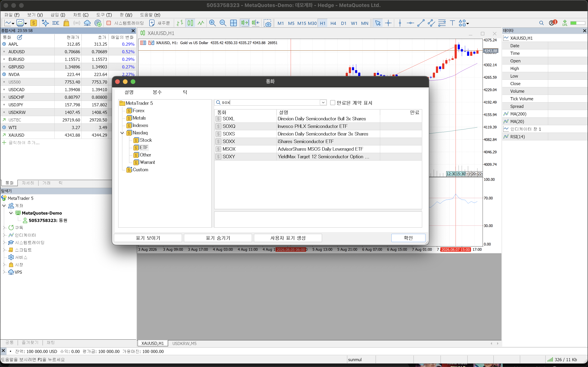Image resolution: width=588 pixels, height=367 pixels.
Task: Check the 만료된 계약 표시 checkbox
Action: tap(333, 103)
